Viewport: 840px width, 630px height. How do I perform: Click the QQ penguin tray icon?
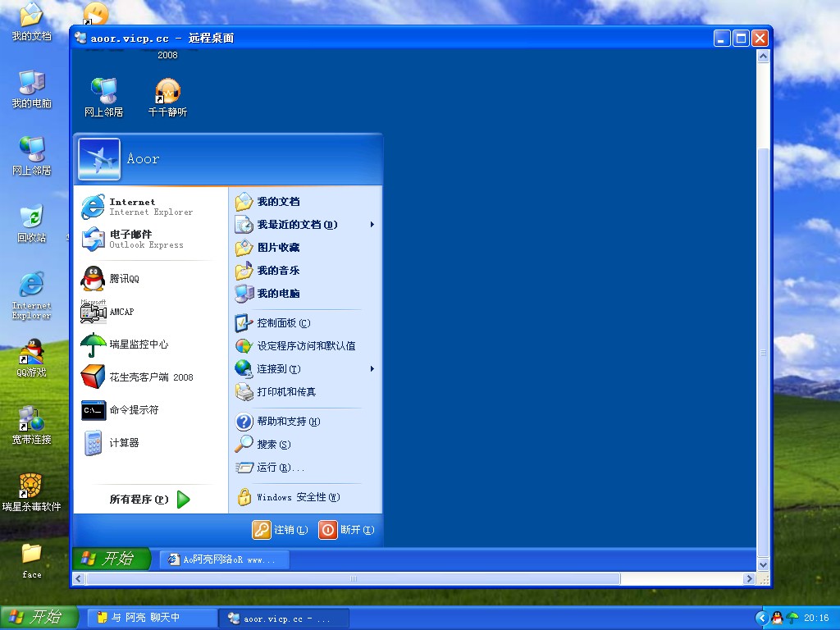point(777,619)
